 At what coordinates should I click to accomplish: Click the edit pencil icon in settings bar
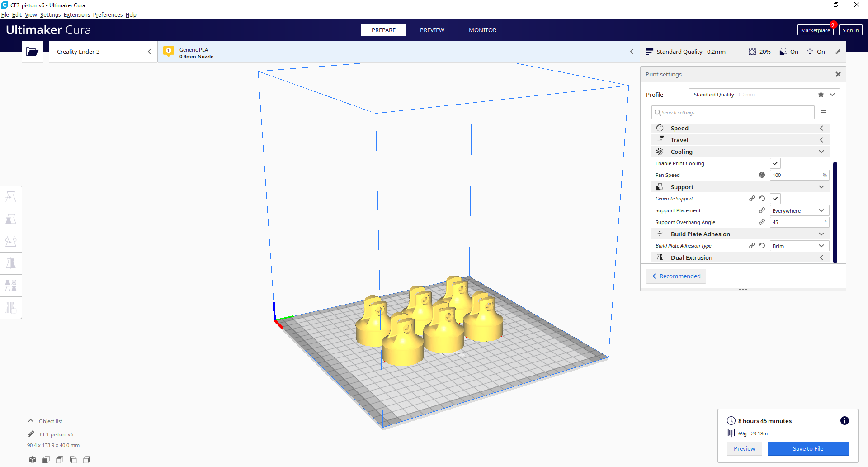click(838, 52)
